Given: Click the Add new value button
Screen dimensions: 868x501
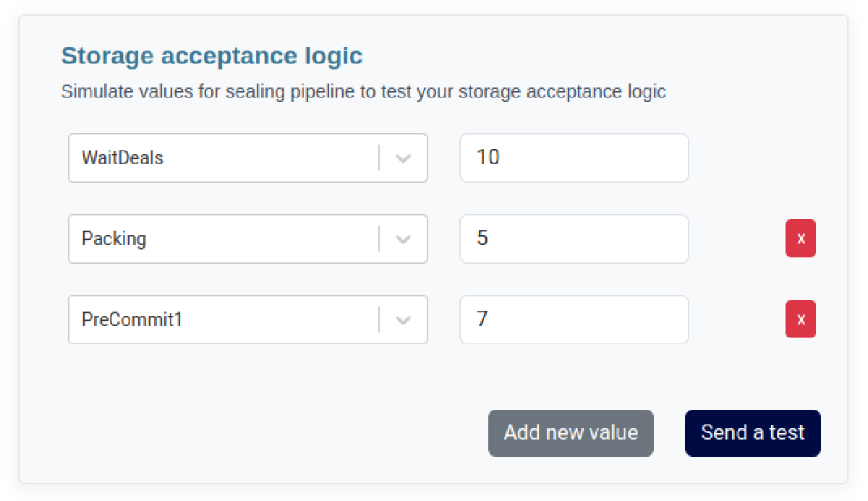Looking at the screenshot, I should point(571,433).
